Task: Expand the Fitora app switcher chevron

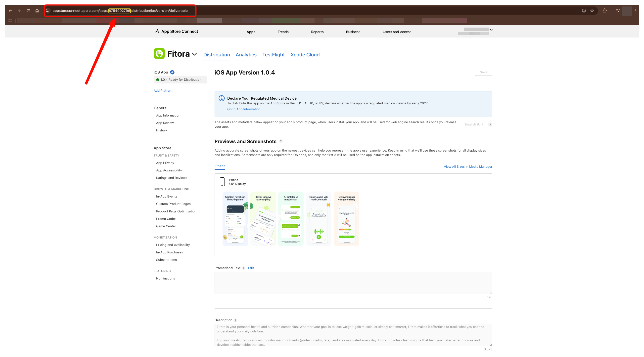Action: pos(194,54)
